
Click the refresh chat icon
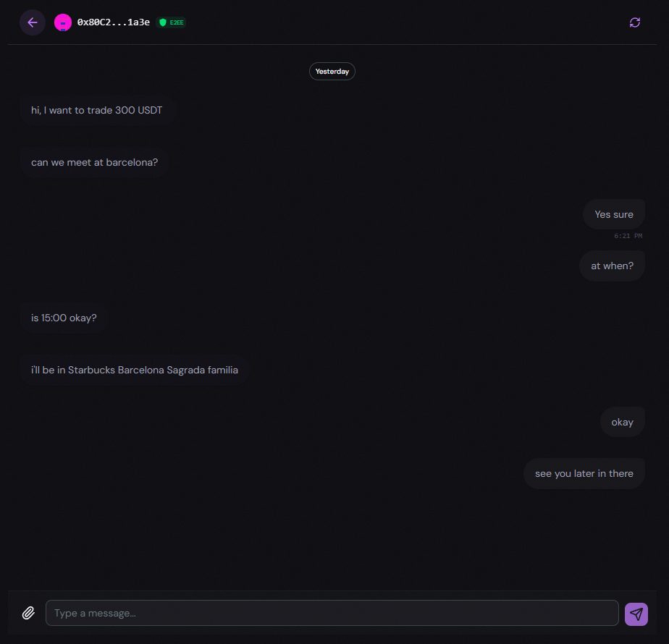[x=635, y=22]
